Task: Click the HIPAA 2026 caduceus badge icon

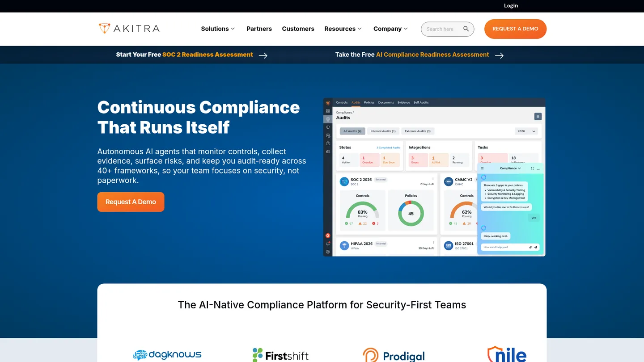Action: 344,245
